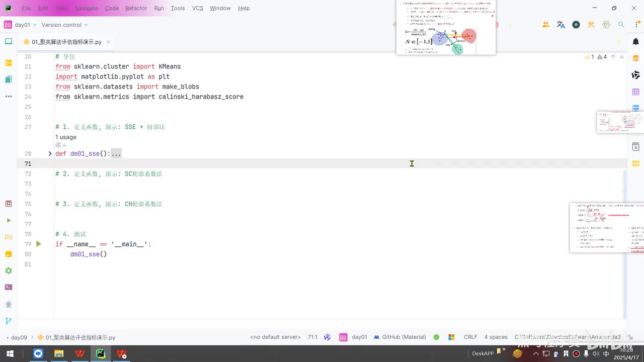
Task: Click the day09 breadcrumb
Action: pyautogui.click(x=19, y=337)
